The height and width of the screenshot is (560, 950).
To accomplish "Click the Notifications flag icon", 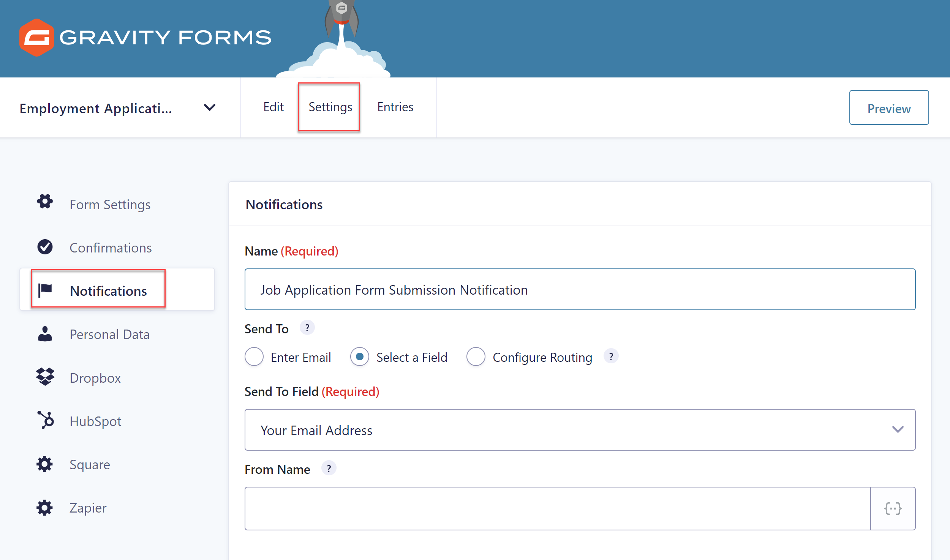I will 45,290.
